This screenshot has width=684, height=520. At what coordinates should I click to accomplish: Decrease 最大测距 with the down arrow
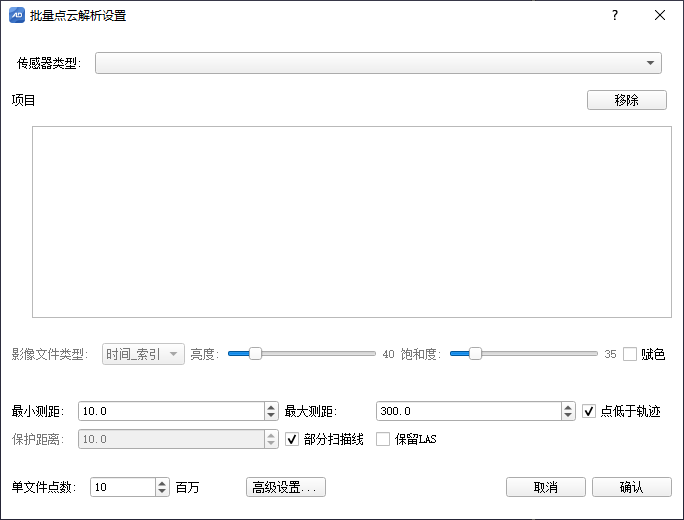pos(568,415)
